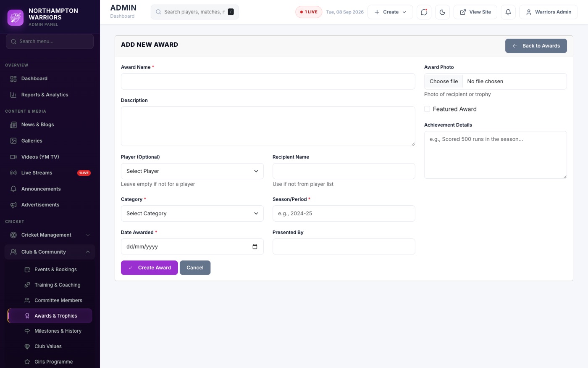Click the Girls Programme star icon
Screen dimensions: 588x368
pyautogui.click(x=27, y=362)
